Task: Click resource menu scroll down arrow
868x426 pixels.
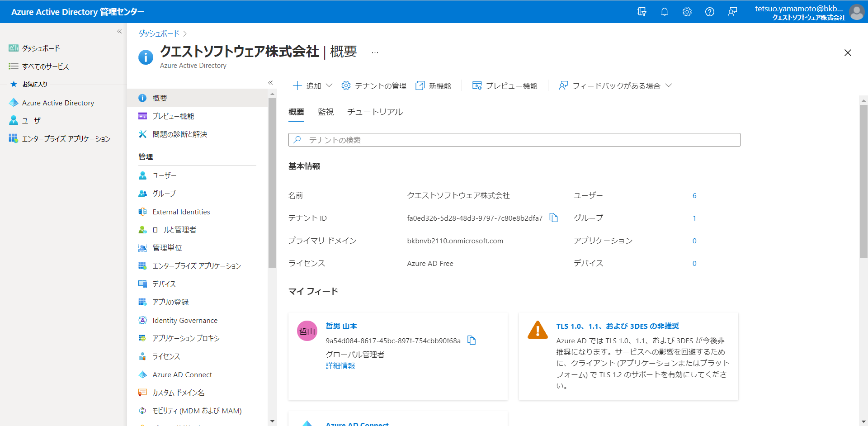Action: (x=272, y=421)
